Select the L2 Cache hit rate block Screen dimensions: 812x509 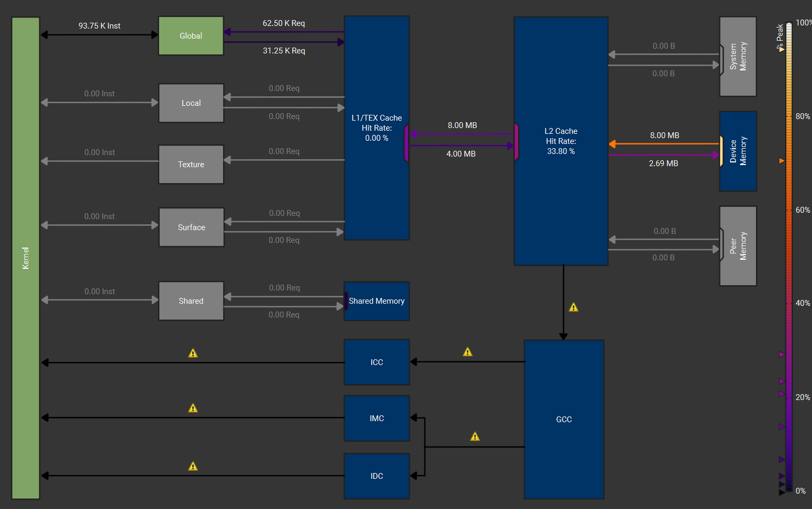click(561, 141)
